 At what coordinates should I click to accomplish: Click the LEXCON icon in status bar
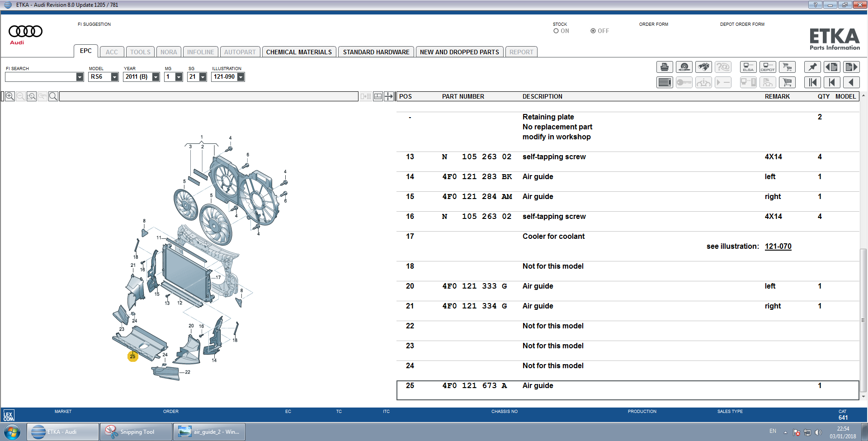(x=9, y=416)
